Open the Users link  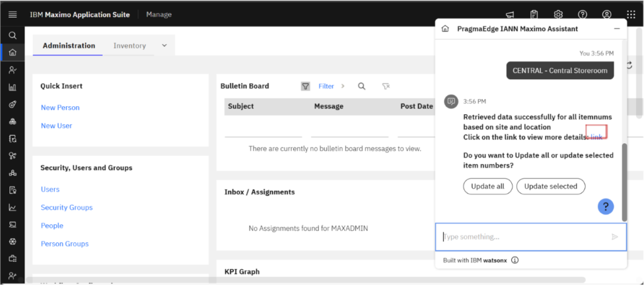[50, 189]
